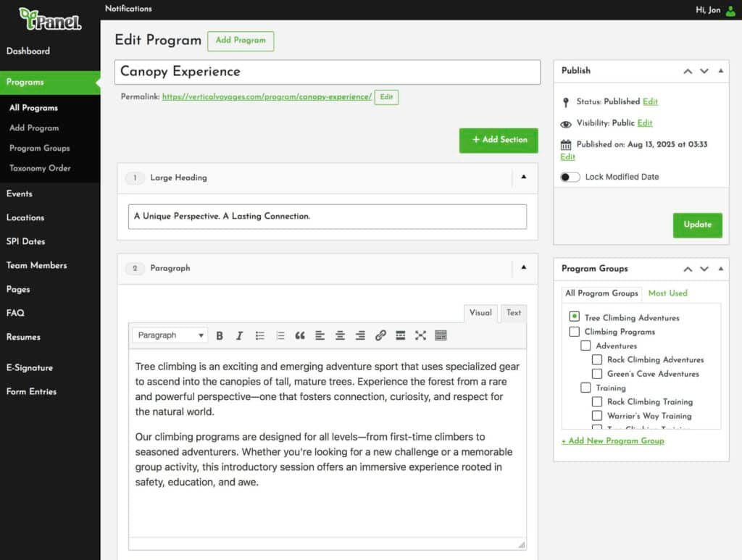
Task: Click the section number 2 badge
Action: pyautogui.click(x=135, y=268)
